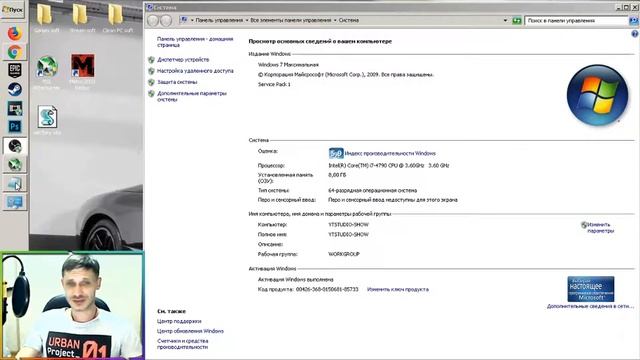Select the Games soft desktop folder
Viewport: 640px width, 360px height.
click(45, 19)
